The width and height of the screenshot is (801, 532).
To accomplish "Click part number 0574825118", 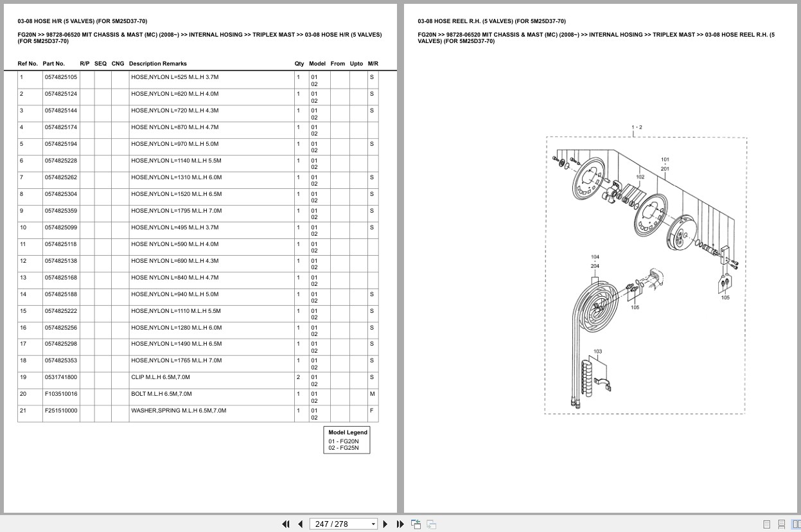I will click(x=61, y=244).
